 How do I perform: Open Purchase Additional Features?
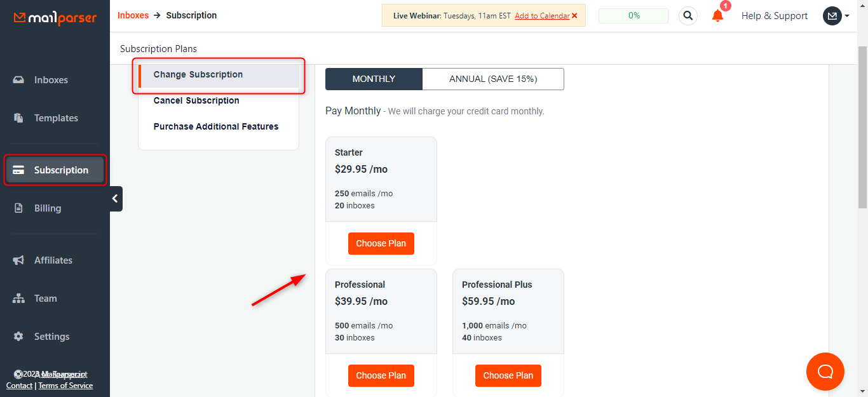(x=216, y=126)
